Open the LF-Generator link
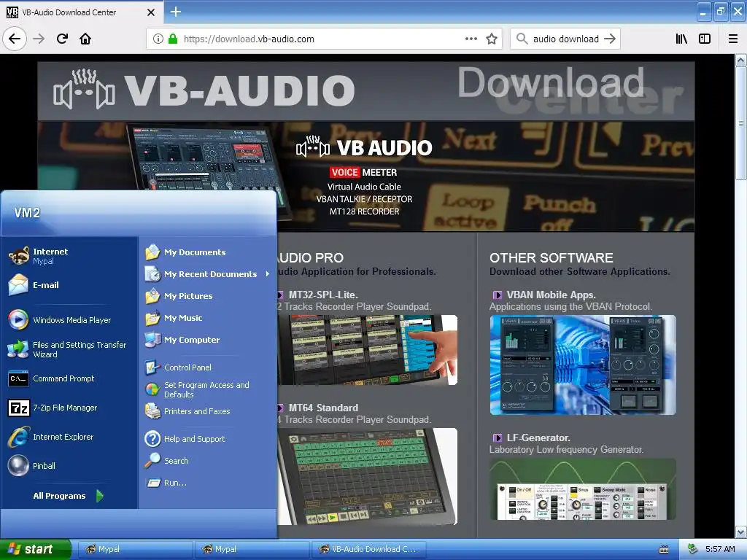The image size is (747, 560). click(538, 437)
